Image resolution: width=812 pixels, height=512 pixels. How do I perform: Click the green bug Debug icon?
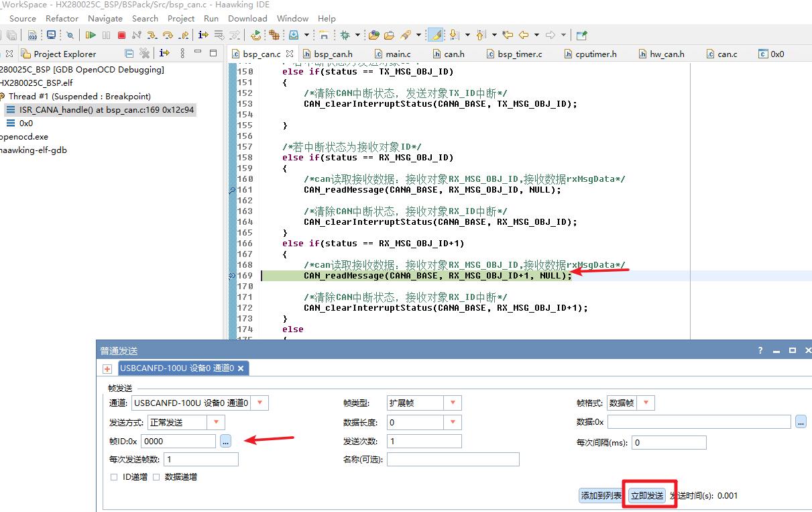click(x=345, y=35)
